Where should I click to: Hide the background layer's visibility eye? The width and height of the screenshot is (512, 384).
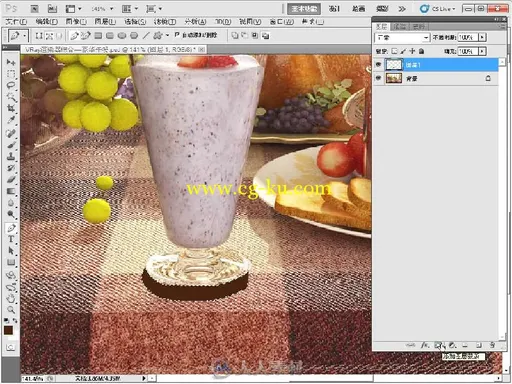click(378, 78)
